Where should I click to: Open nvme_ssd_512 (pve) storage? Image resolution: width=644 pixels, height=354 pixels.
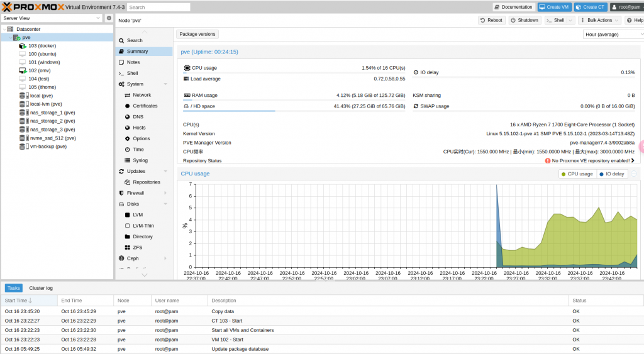coord(53,138)
